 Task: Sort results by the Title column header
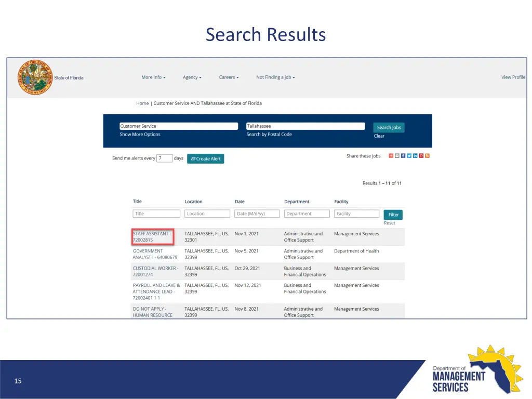click(137, 201)
